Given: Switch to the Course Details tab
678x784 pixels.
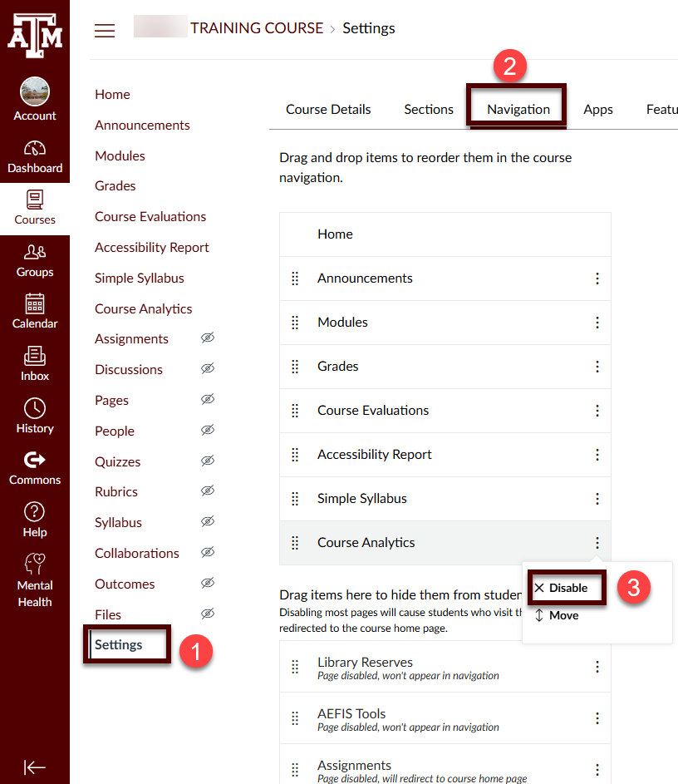Looking at the screenshot, I should click(328, 110).
